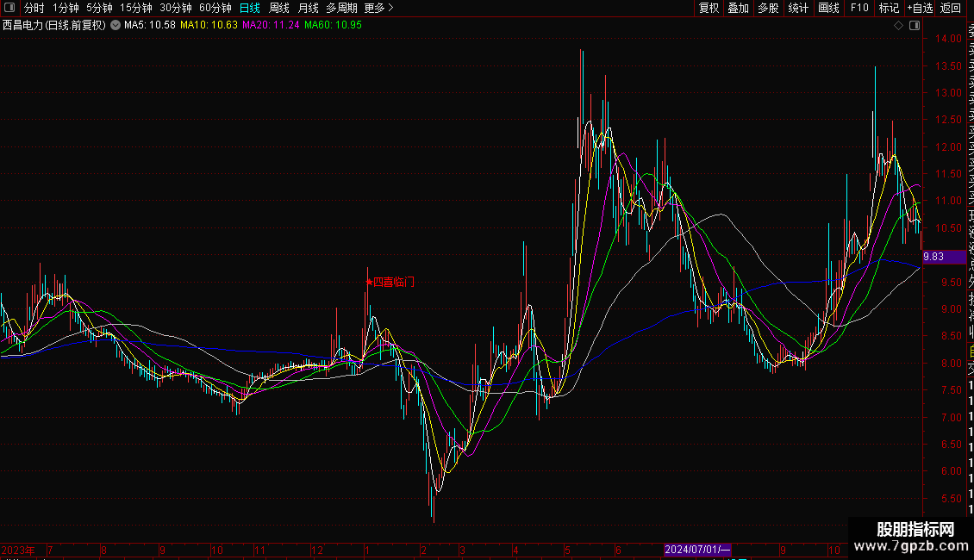Click the MA5: 10.58 indicator label
974x560 pixels.
click(x=150, y=26)
